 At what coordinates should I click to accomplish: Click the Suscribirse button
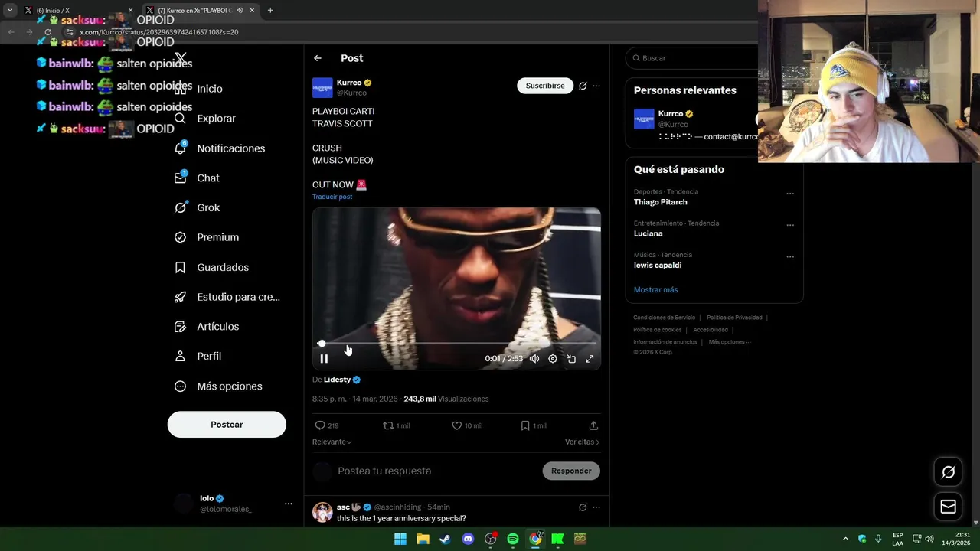(x=545, y=86)
